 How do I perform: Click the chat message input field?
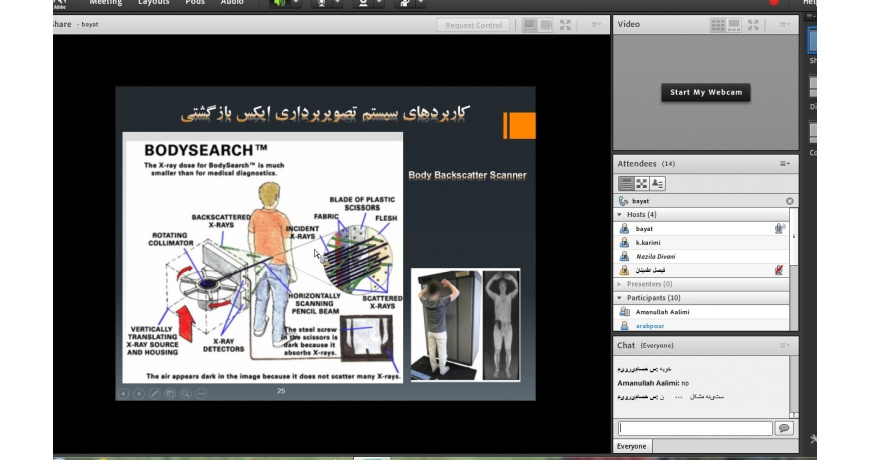[x=695, y=428]
